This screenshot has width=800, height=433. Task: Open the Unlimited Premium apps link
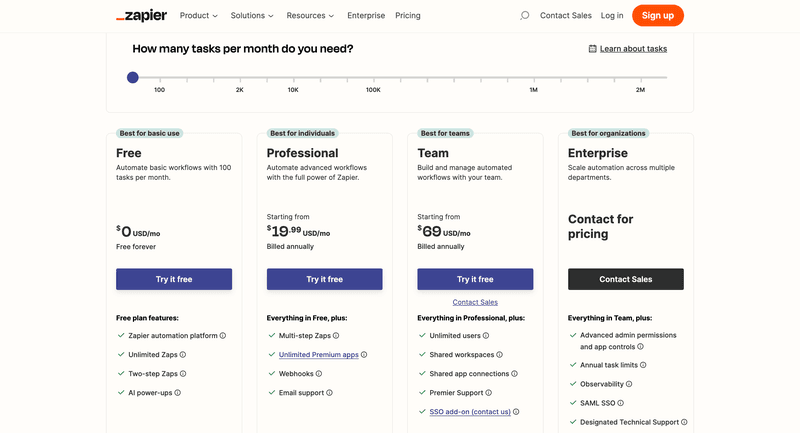pos(318,354)
